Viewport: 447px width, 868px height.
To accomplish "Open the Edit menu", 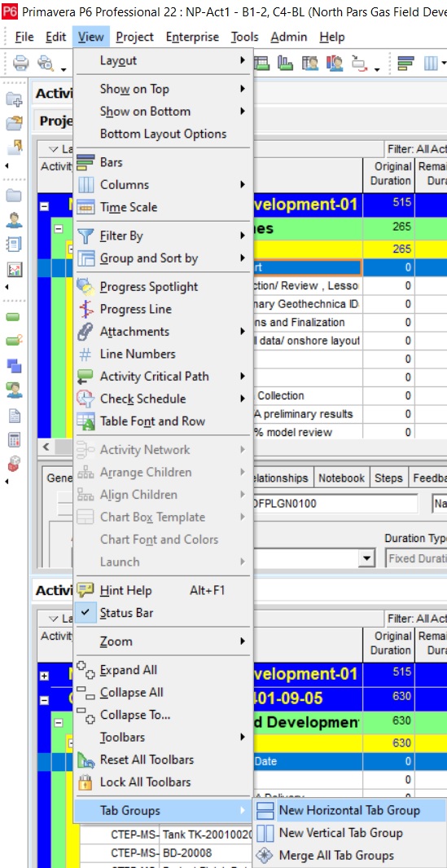I will tap(56, 37).
